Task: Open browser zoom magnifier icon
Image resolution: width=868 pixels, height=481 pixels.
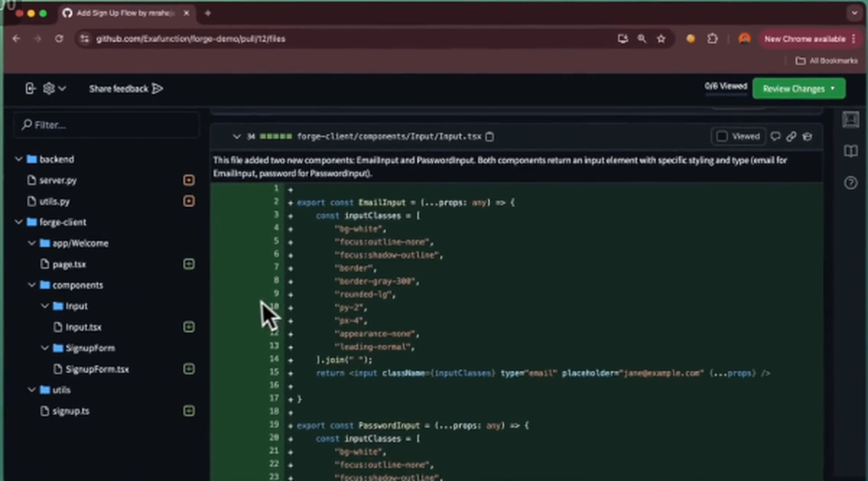Action: click(641, 39)
